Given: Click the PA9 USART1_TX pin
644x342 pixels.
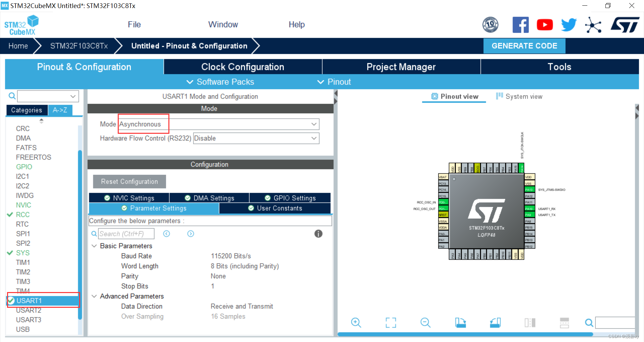Looking at the screenshot, I should point(529,215).
